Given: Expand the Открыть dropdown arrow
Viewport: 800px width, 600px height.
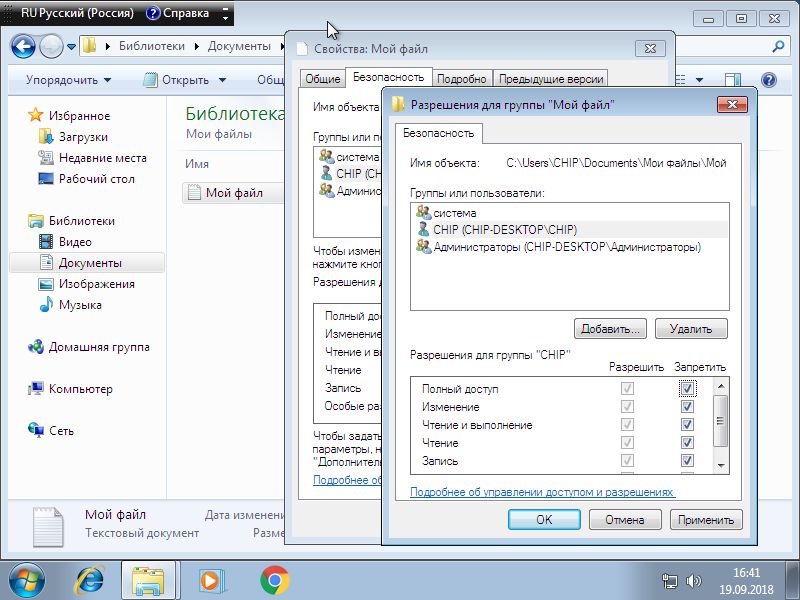Looking at the screenshot, I should pos(222,80).
